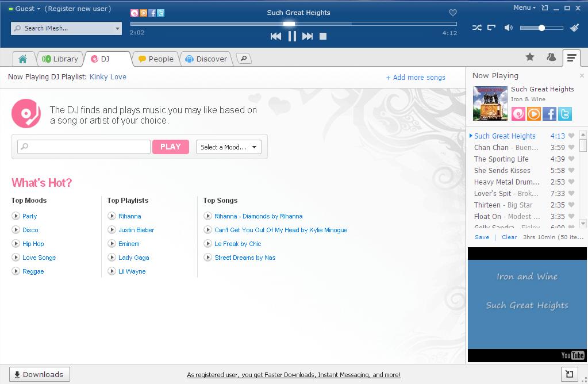Click the album art thumbnail in Now Playing

coord(490,103)
